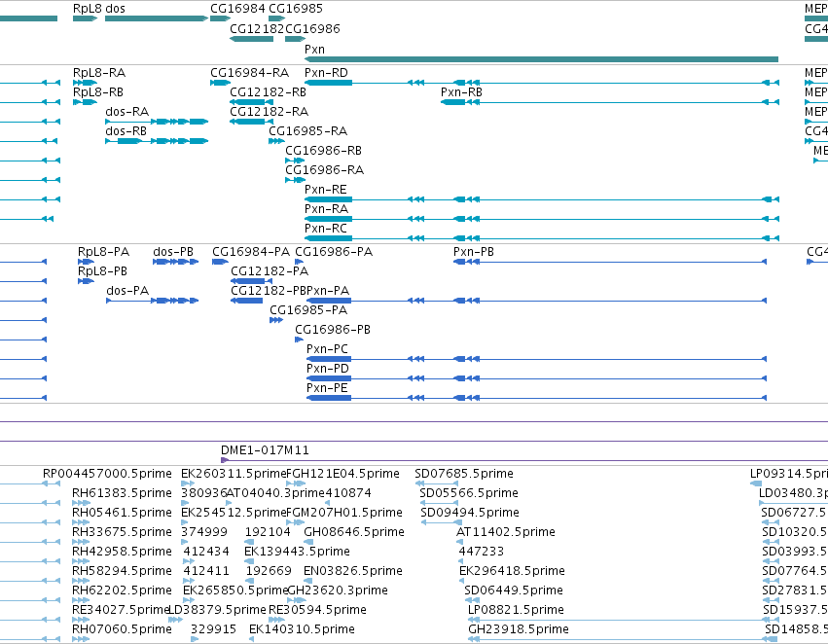Viewport: 828px width, 644px height.
Task: Click the 447233 EST label
Action: click(482, 552)
